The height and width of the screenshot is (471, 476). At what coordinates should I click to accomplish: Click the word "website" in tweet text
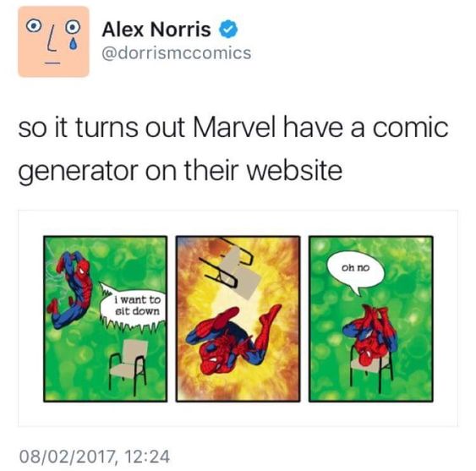[294, 170]
